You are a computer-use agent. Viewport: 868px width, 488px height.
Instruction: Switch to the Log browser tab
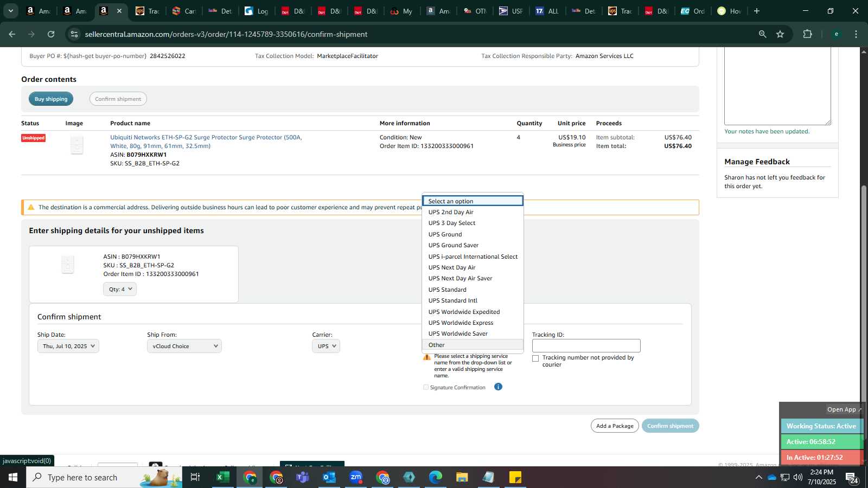click(257, 11)
